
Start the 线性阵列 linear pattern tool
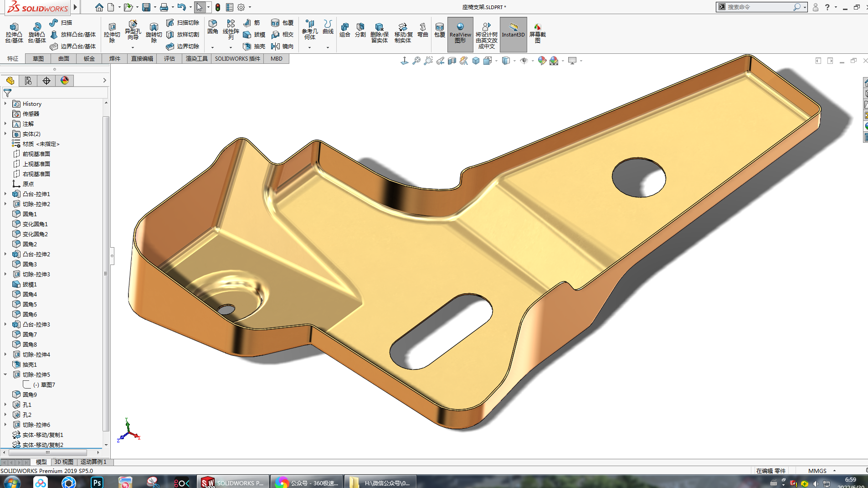click(x=231, y=30)
